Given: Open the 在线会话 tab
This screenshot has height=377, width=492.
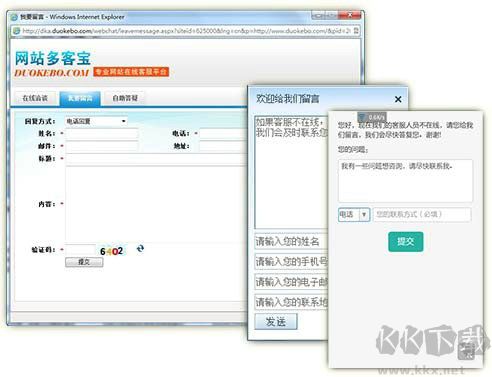Looking at the screenshot, I should (35, 98).
